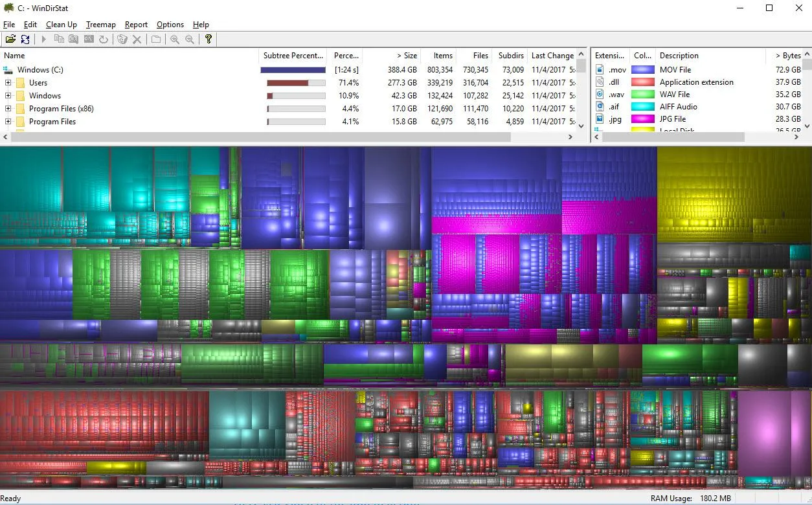The height and width of the screenshot is (505, 812).
Task: Sort by the Subtree Percentage column header
Action: 293,56
